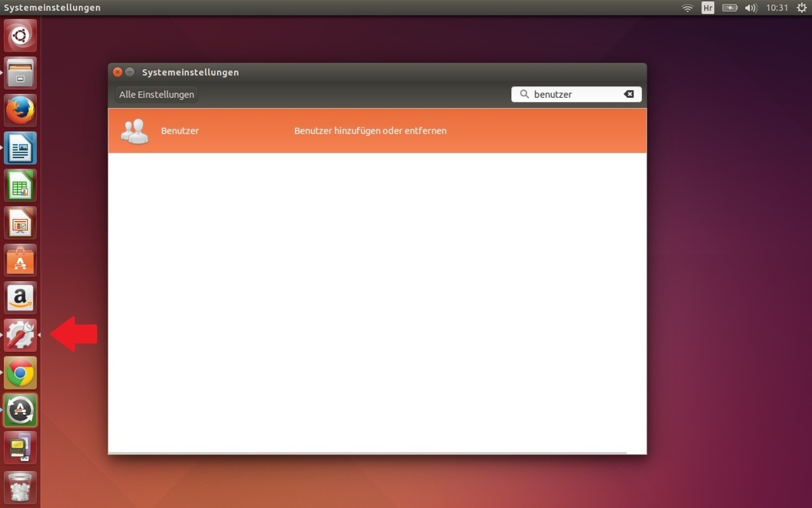Click System Settings icon in launcher
This screenshot has width=812, height=508.
click(20, 336)
